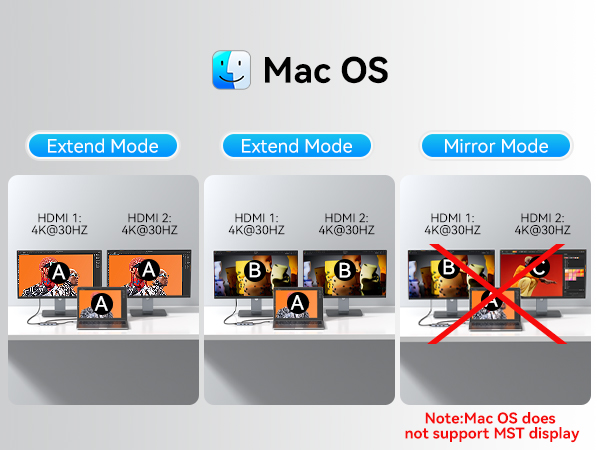
Task: Click the HDMI 1 label in first panel
Action: 59,224
